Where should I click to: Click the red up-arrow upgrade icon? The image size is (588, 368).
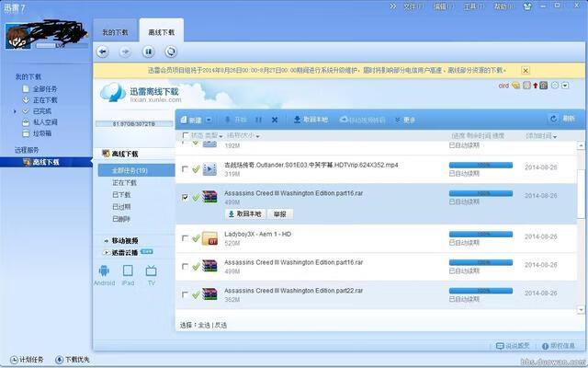tap(535, 86)
